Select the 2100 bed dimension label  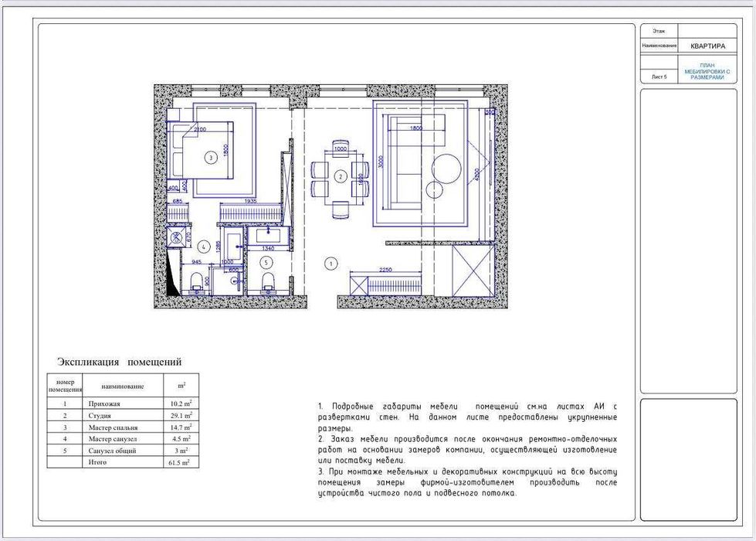pos(199,129)
